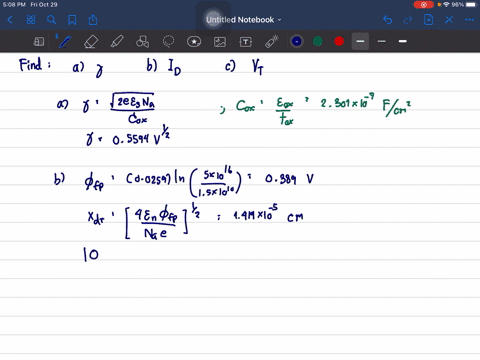Screen dimensions: 480x360
Task: Tap the screen recording indicator
Action: point(423,5)
